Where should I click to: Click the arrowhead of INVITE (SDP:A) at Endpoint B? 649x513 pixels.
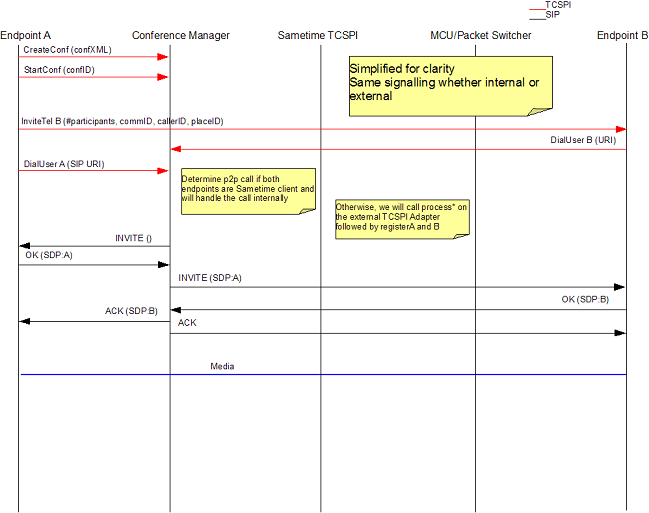pyautogui.click(x=619, y=287)
